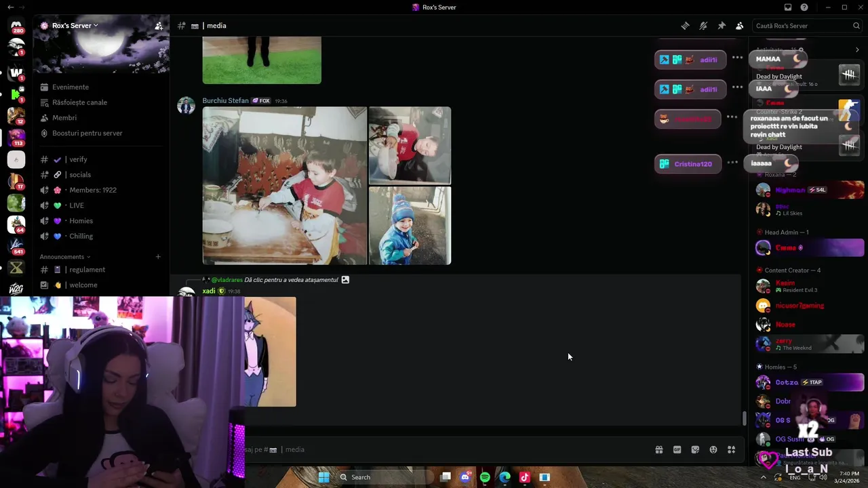868x488 pixels.
Task: Open large photo of child at table
Action: coord(285,186)
